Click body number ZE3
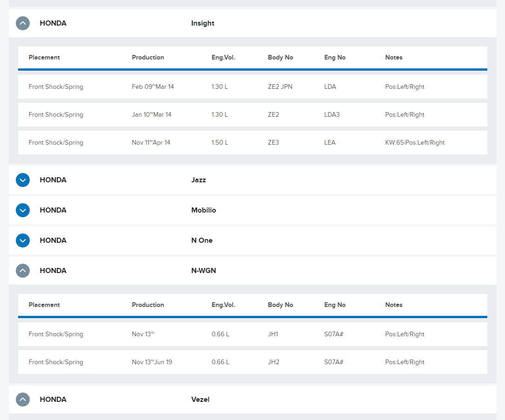The height and width of the screenshot is (420, 505). pyautogui.click(x=273, y=143)
